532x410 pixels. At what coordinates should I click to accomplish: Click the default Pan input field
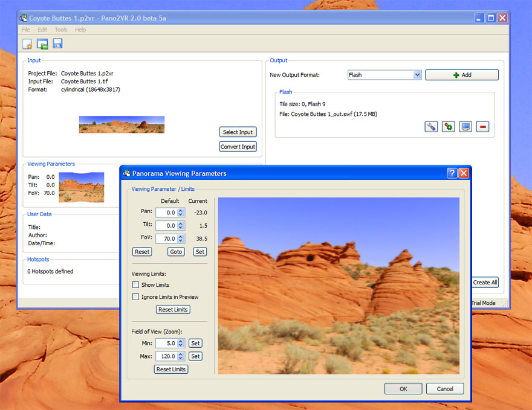tap(167, 213)
